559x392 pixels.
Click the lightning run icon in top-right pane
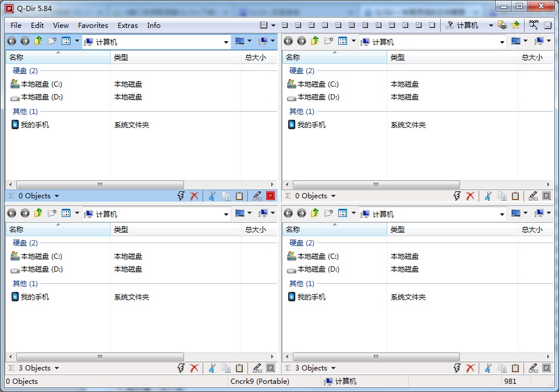(457, 196)
